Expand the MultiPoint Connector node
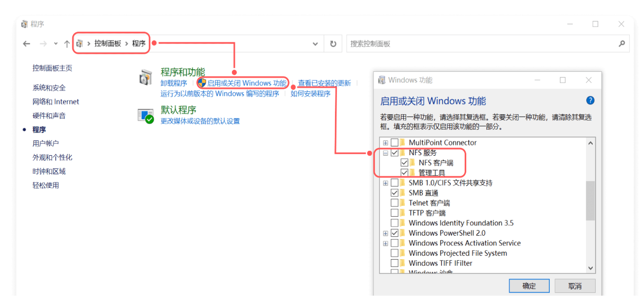 (x=386, y=142)
